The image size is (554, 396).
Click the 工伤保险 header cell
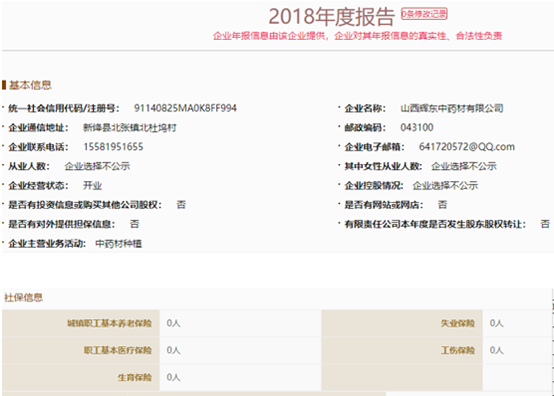click(402, 350)
